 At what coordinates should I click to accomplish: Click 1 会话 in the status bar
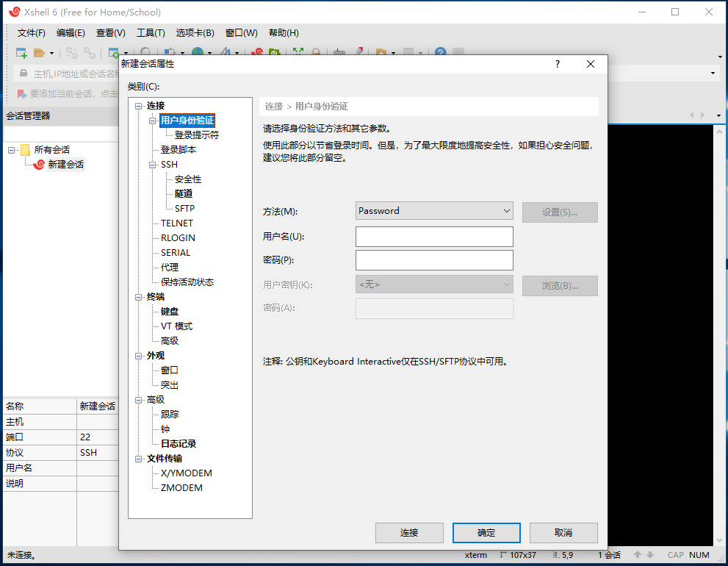pos(609,555)
